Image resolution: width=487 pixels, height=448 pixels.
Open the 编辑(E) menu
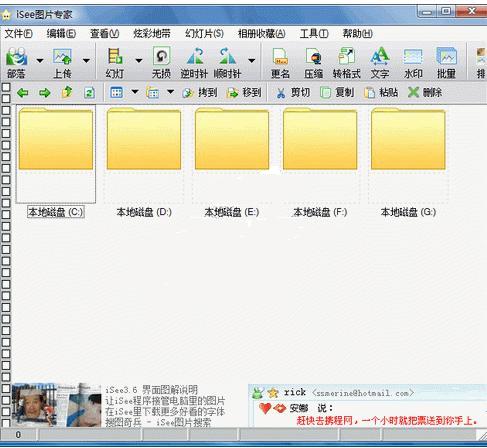click(x=61, y=33)
